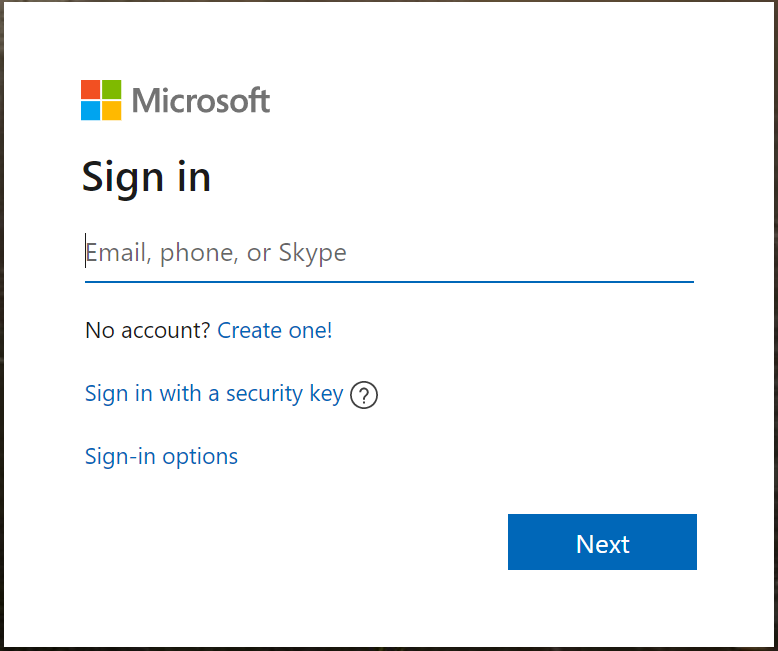Click the "Next" label text
This screenshot has height=651, width=778.
click(602, 544)
